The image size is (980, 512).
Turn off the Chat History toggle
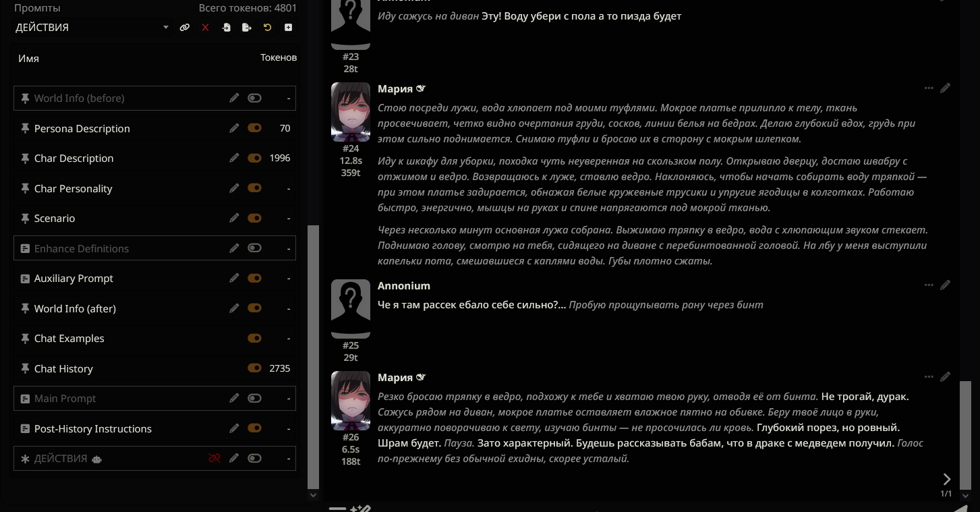tap(254, 368)
